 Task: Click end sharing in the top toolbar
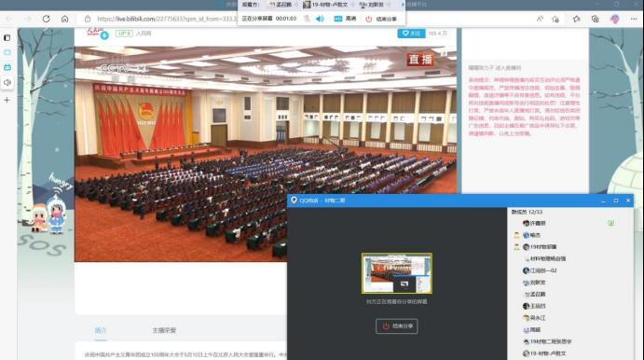coord(381,19)
